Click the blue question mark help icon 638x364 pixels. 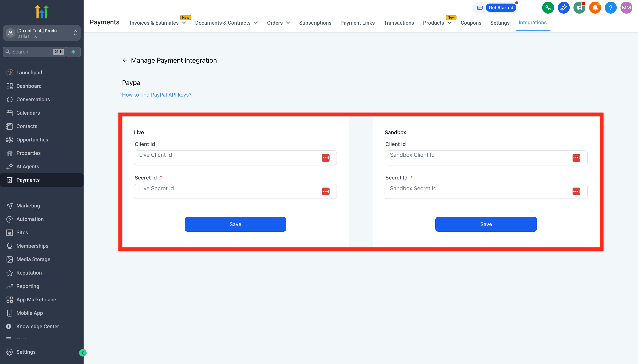click(x=610, y=7)
